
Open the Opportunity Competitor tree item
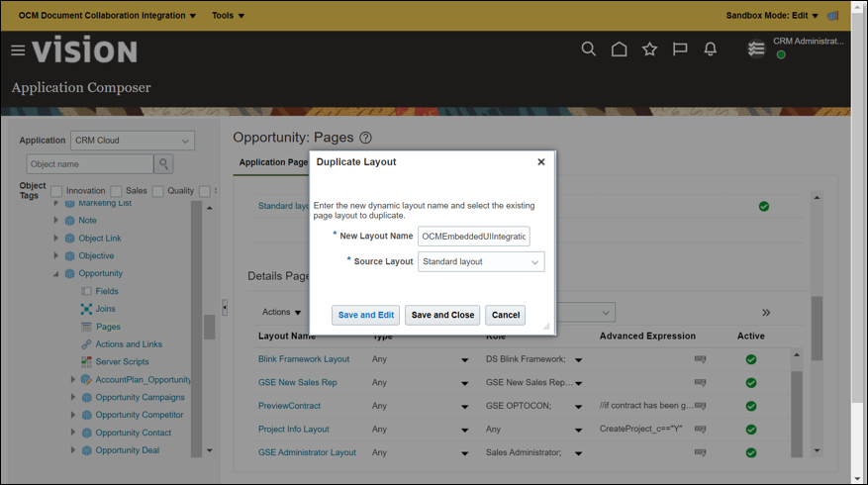pyautogui.click(x=139, y=415)
